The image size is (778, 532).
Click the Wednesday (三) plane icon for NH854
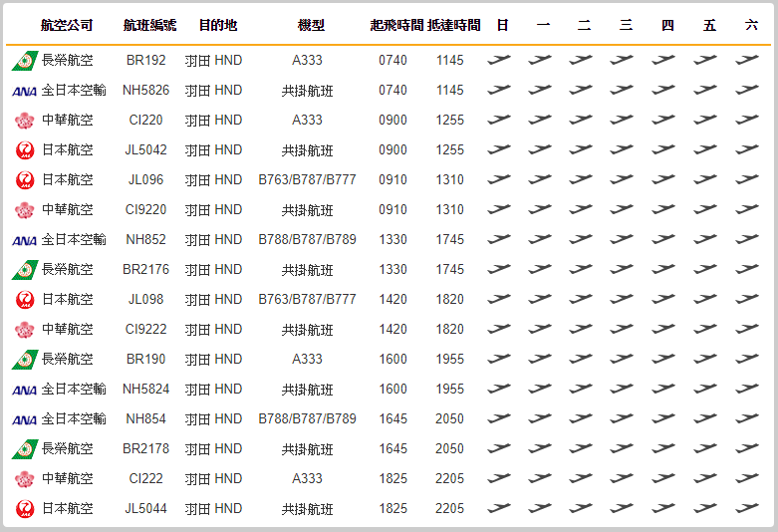[622, 418]
